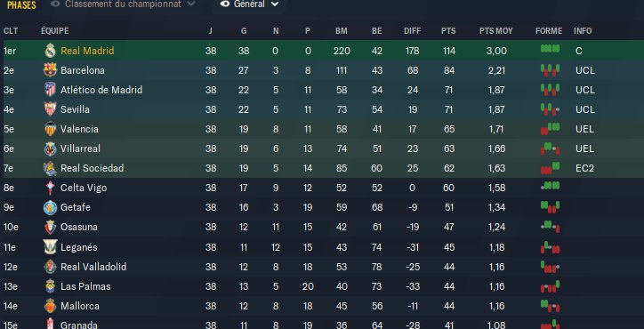Select the Mallorca table row

[x=322, y=306]
